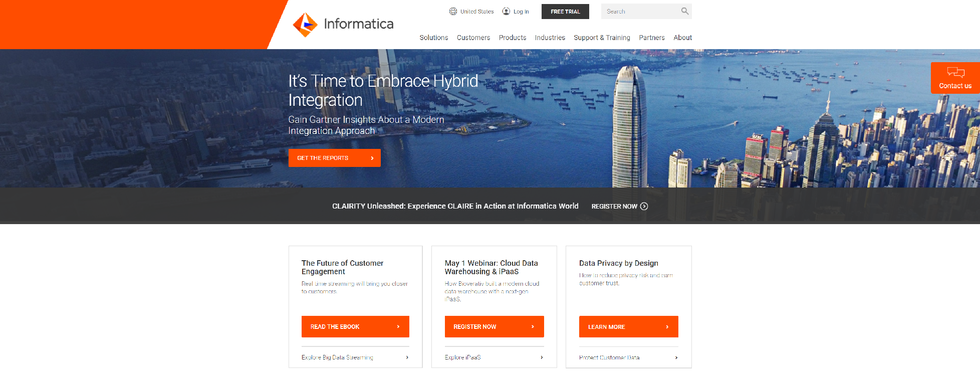Screen dimensions: 980x372
Task: Open the About menu
Action: (683, 38)
